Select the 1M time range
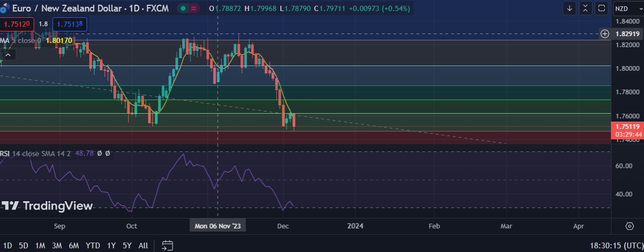Image resolution: width=644 pixels, height=252 pixels. [40, 245]
